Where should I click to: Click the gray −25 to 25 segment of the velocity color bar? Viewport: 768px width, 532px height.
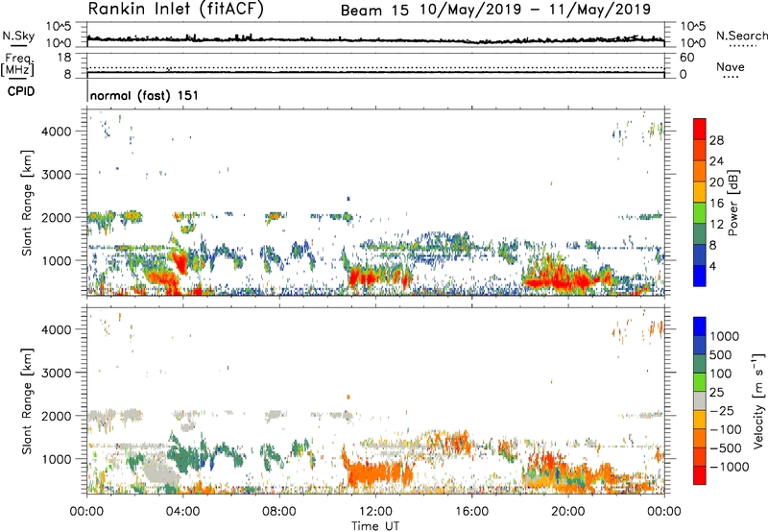click(700, 400)
